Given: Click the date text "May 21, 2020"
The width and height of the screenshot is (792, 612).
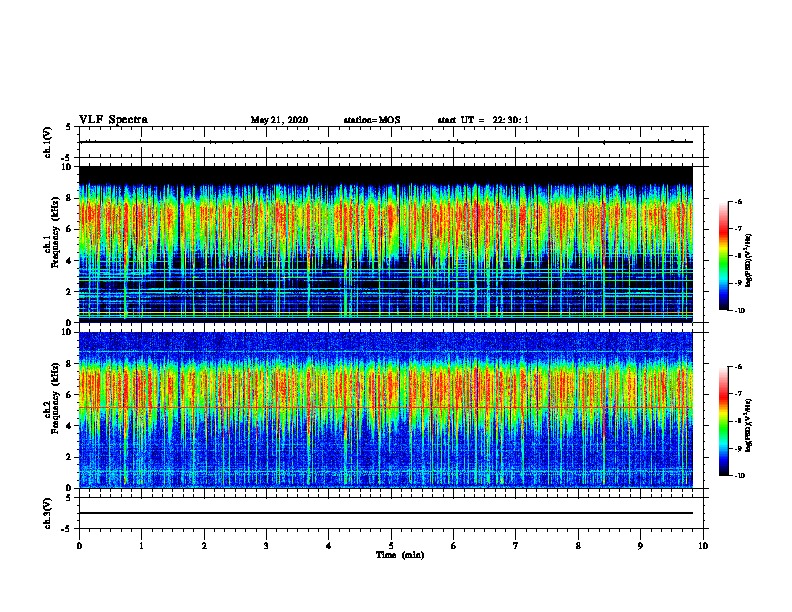Looking at the screenshot, I should pyautogui.click(x=279, y=120).
